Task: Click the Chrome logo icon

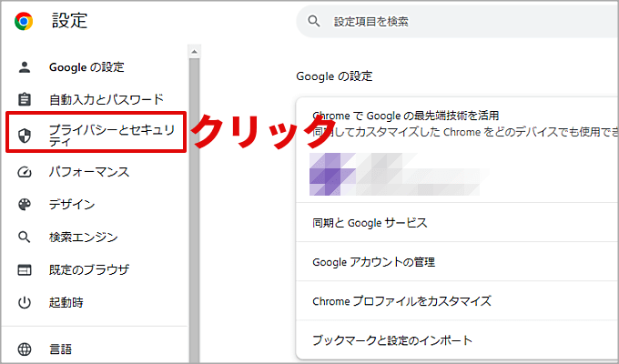Action: [x=24, y=21]
